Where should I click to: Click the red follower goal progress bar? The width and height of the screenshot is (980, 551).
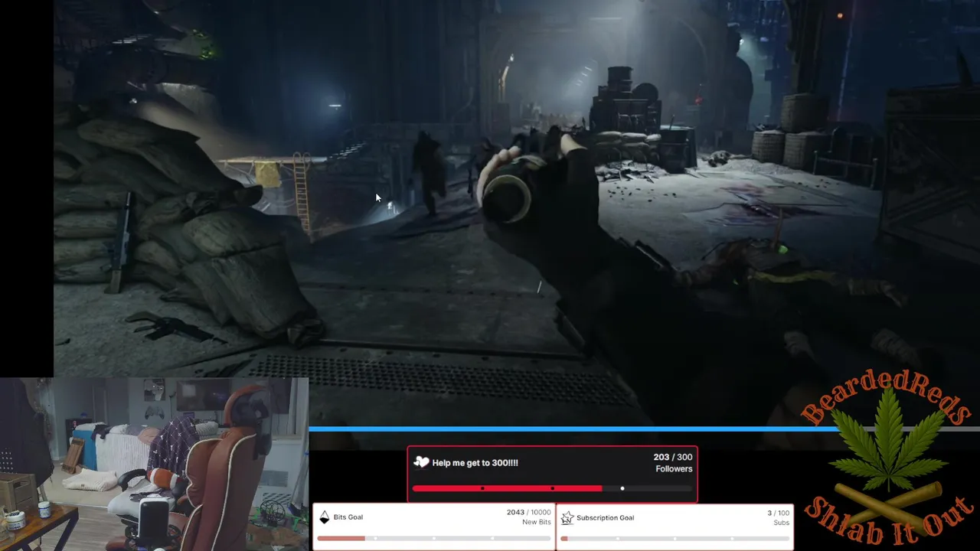coord(552,488)
